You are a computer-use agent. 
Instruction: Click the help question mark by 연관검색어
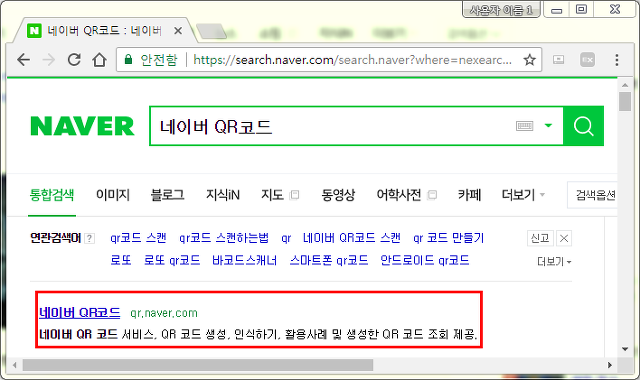tap(89, 238)
